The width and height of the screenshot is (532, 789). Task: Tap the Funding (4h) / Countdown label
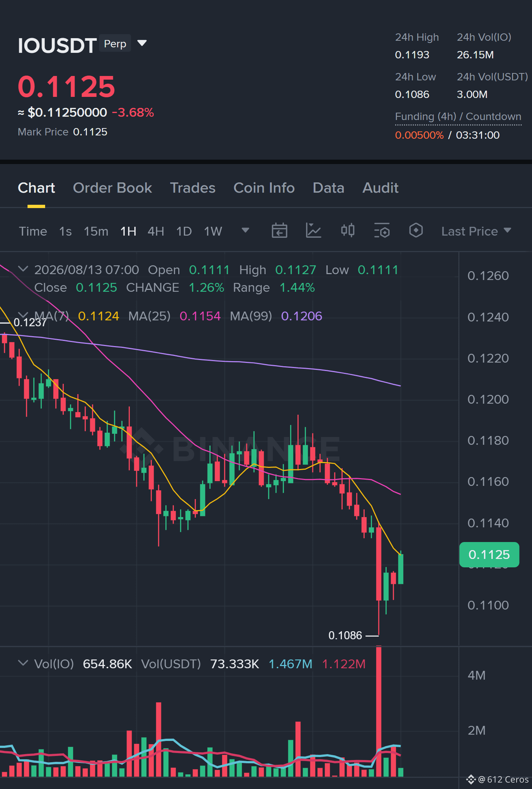point(458,116)
